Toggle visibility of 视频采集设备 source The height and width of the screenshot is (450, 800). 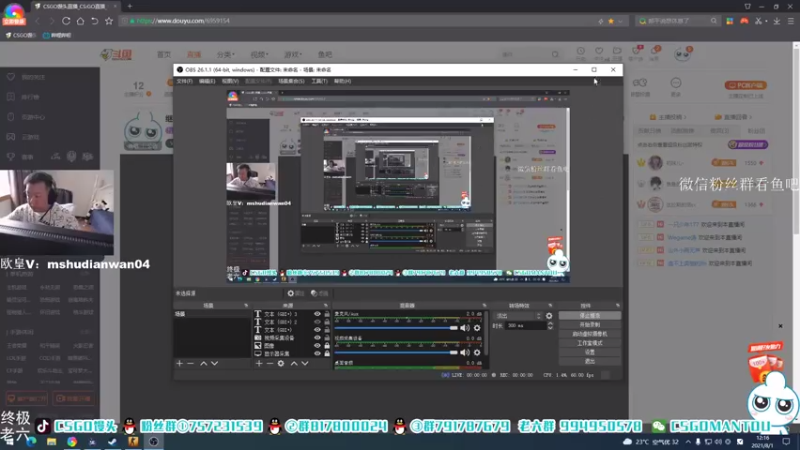[x=317, y=338]
